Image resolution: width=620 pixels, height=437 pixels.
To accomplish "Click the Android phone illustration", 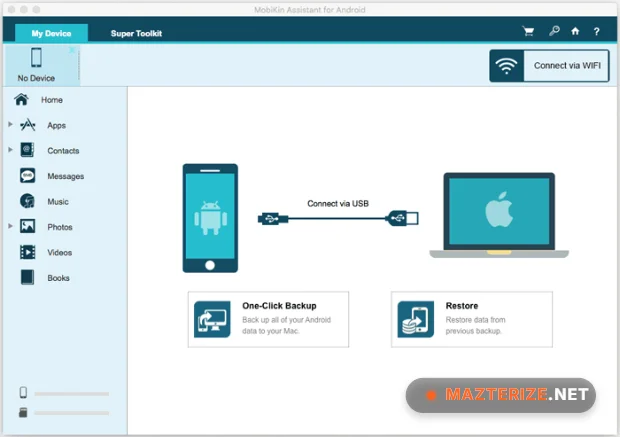I will pos(210,218).
